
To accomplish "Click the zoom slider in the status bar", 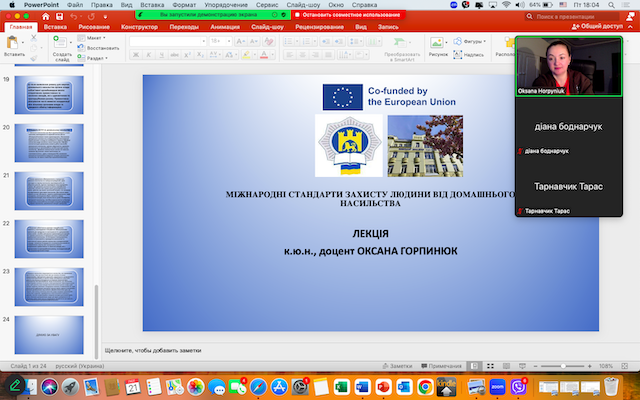I will click(x=563, y=366).
